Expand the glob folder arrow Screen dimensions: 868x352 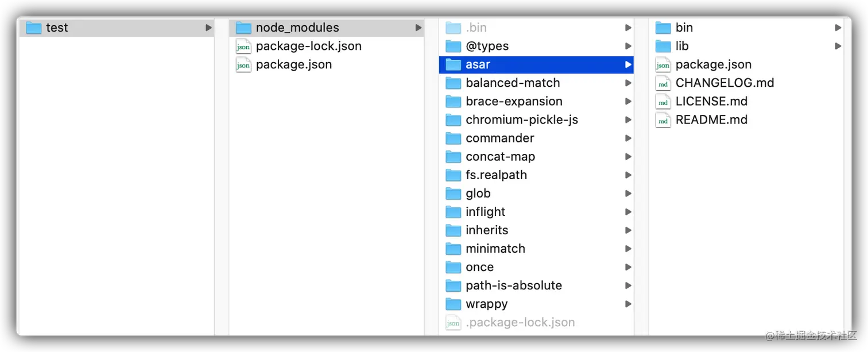coord(628,193)
